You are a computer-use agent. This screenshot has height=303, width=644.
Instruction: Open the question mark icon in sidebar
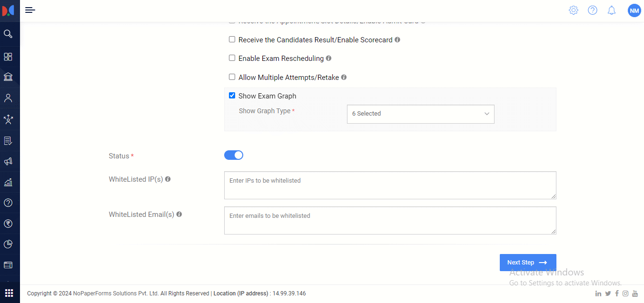[x=8, y=203]
